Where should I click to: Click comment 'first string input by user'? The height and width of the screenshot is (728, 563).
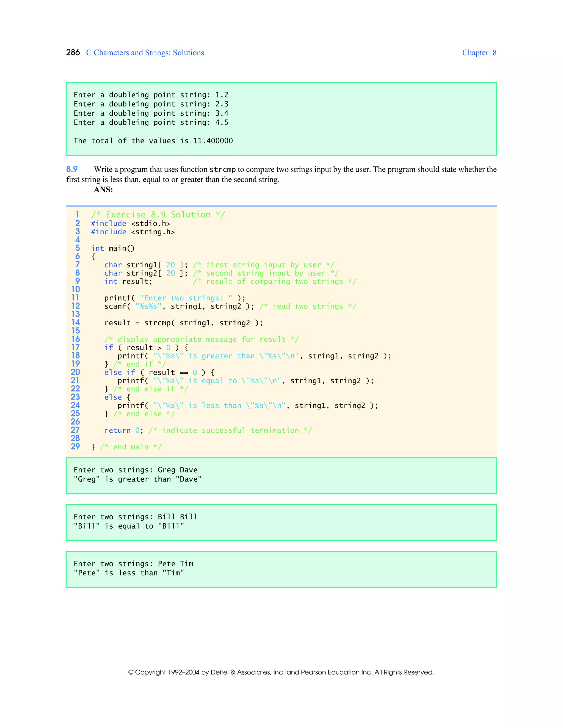coord(263,265)
